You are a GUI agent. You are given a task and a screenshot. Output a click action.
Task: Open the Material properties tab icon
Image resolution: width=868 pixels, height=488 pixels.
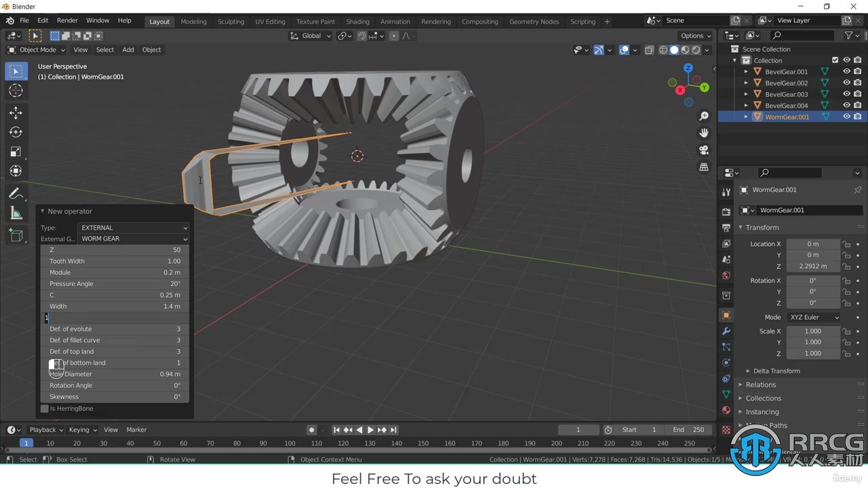click(x=726, y=410)
